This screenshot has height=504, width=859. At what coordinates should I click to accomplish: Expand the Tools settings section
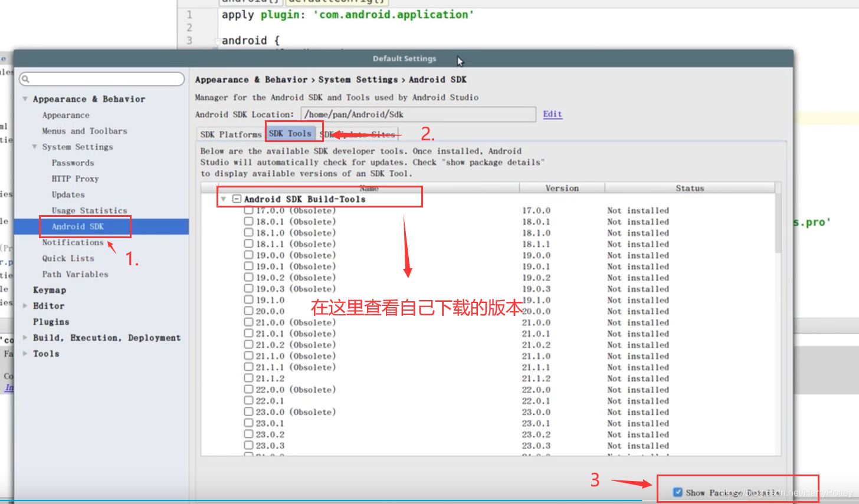pyautogui.click(x=25, y=354)
